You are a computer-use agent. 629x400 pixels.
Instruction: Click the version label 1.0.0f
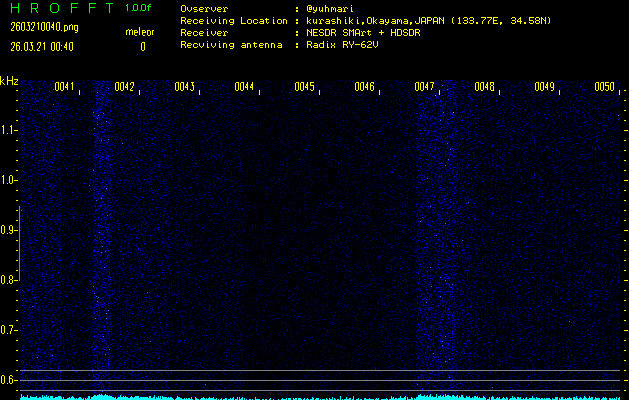click(x=138, y=8)
